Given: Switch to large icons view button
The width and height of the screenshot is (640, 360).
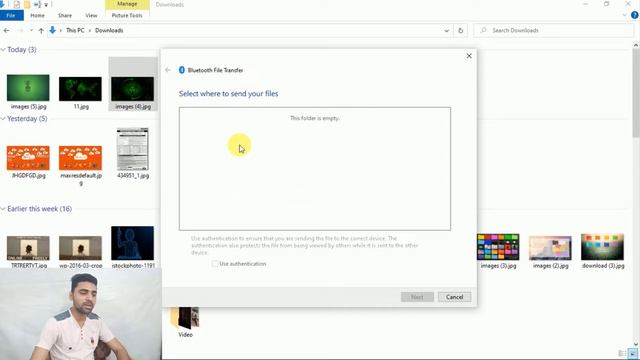Looking at the screenshot, I should [x=633, y=353].
